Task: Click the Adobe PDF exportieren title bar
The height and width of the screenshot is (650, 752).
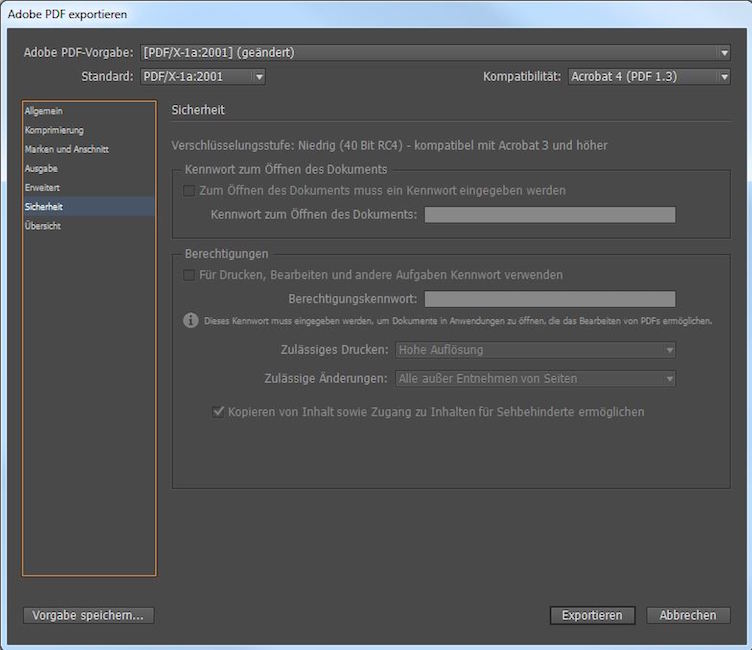Action: 376,14
